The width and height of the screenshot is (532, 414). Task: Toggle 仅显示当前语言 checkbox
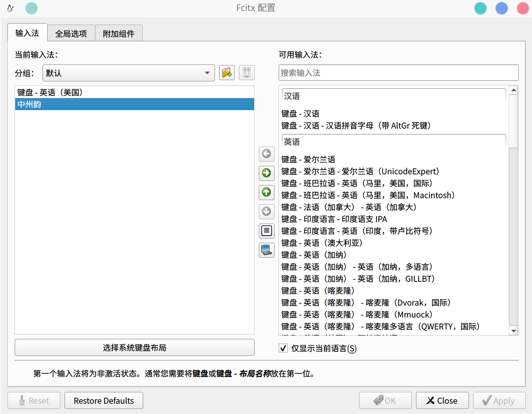click(x=283, y=348)
